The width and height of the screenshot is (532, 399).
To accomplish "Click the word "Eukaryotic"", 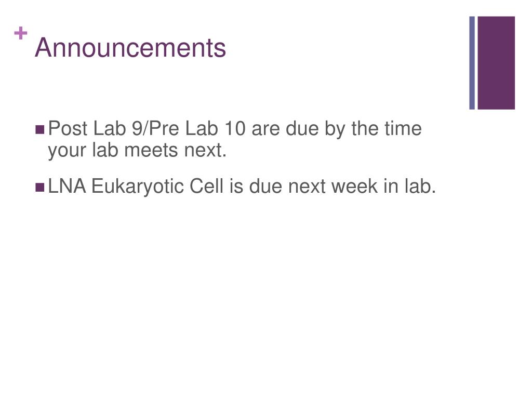I will [138, 187].
